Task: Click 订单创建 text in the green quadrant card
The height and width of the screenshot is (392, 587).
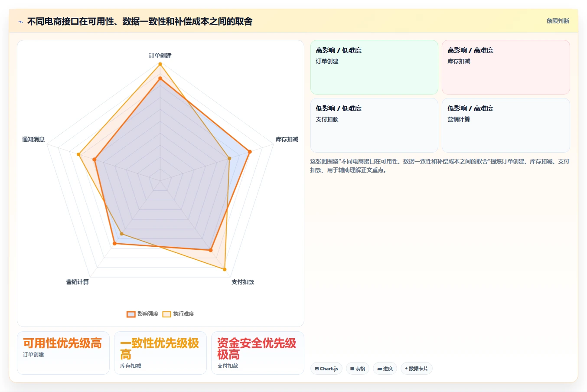Action: click(327, 61)
